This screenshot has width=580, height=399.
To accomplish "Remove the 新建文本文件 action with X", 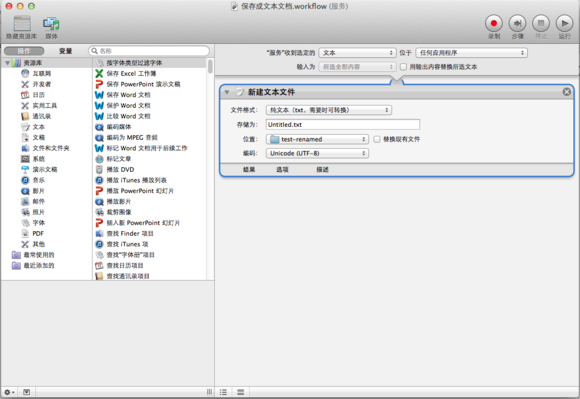I will [x=567, y=92].
